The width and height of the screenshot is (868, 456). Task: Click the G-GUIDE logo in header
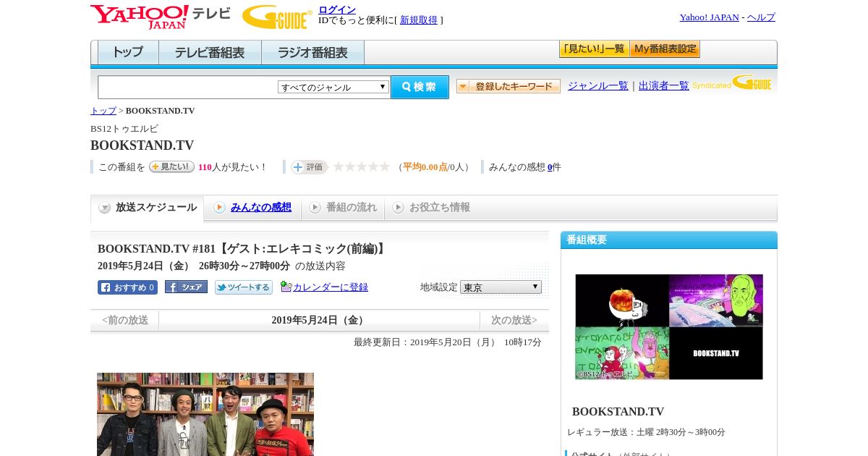tap(277, 17)
